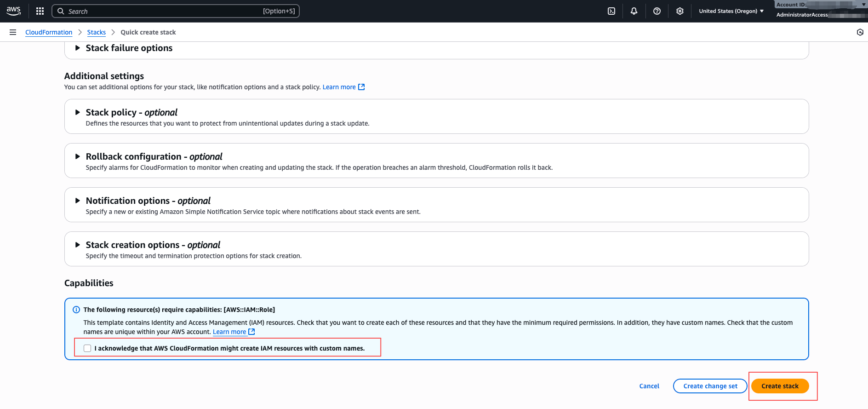The width and height of the screenshot is (868, 409).
Task: Open Learn more link under Additional settings
Action: coord(343,87)
